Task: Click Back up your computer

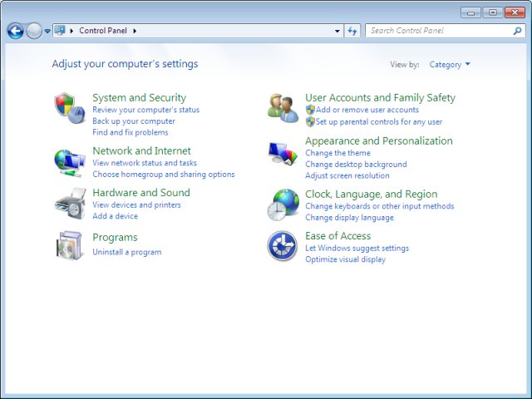Action: point(134,121)
